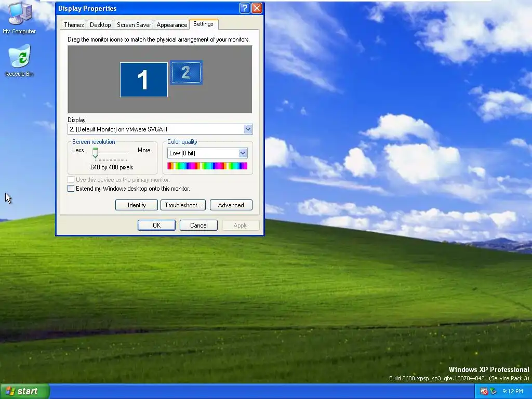This screenshot has height=399, width=532.
Task: Go to the Appearance tab
Action: [x=171, y=25]
